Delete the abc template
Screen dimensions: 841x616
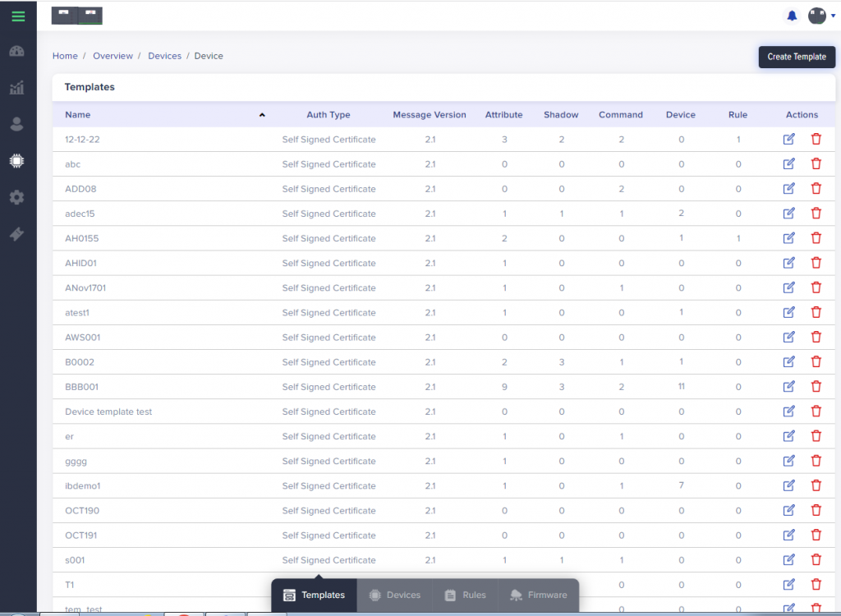coord(816,164)
